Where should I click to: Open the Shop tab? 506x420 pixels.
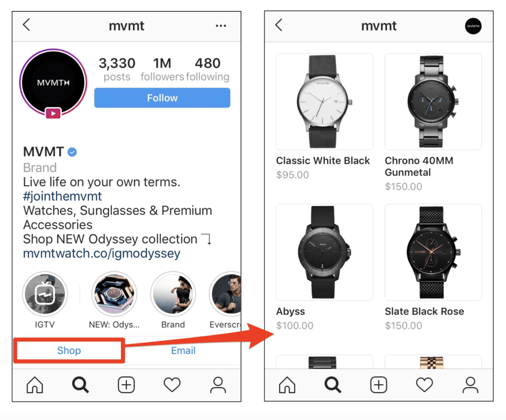click(x=69, y=351)
